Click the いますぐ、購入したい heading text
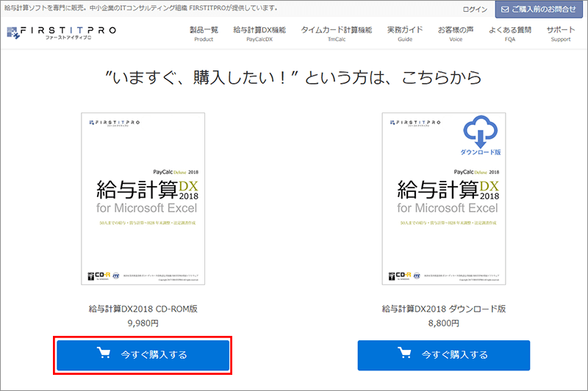This screenshot has width=588, height=391. [293, 78]
